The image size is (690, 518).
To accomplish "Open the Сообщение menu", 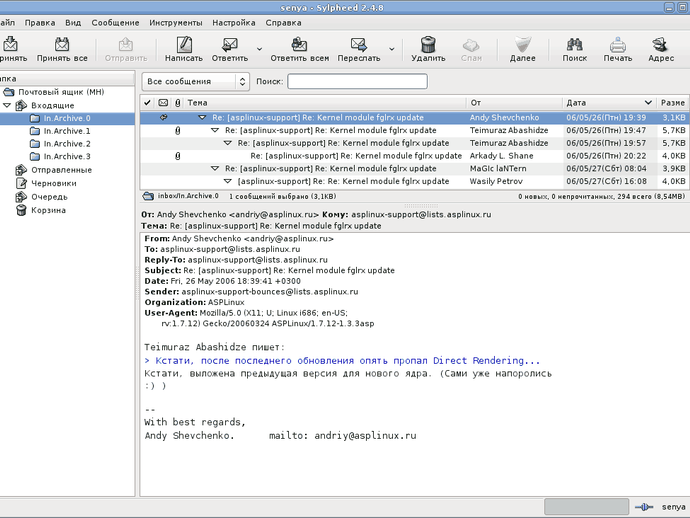I will [x=115, y=21].
